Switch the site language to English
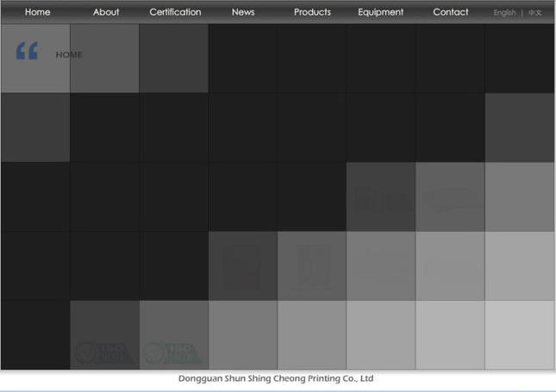The width and height of the screenshot is (556, 392). click(504, 13)
